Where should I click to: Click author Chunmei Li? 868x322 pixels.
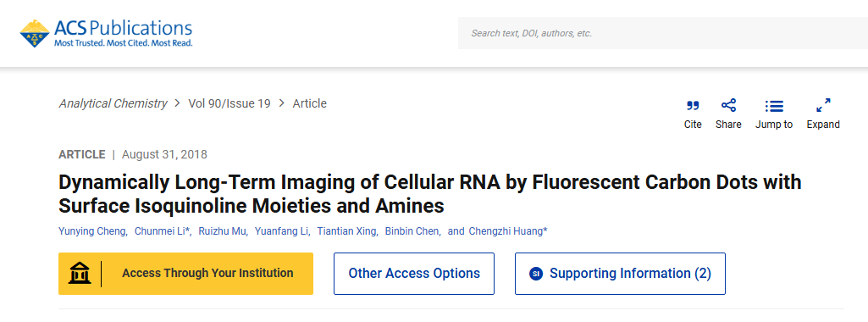161,231
